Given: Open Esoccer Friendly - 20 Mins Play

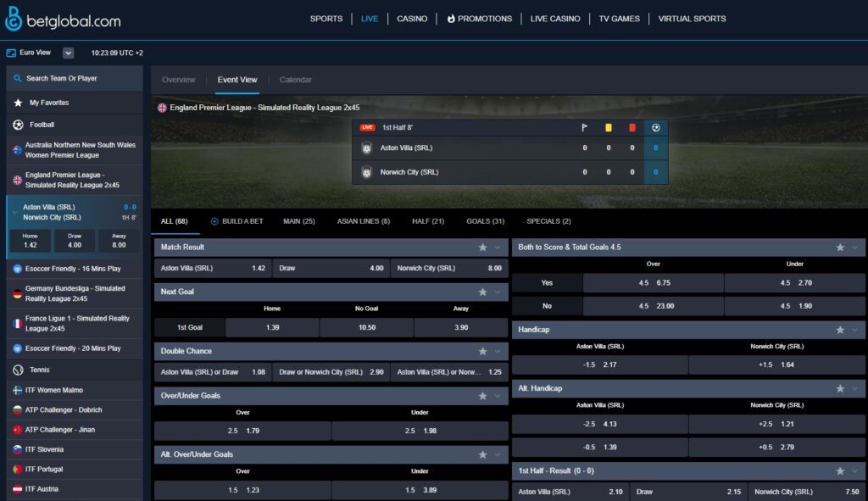Looking at the screenshot, I should [x=75, y=348].
